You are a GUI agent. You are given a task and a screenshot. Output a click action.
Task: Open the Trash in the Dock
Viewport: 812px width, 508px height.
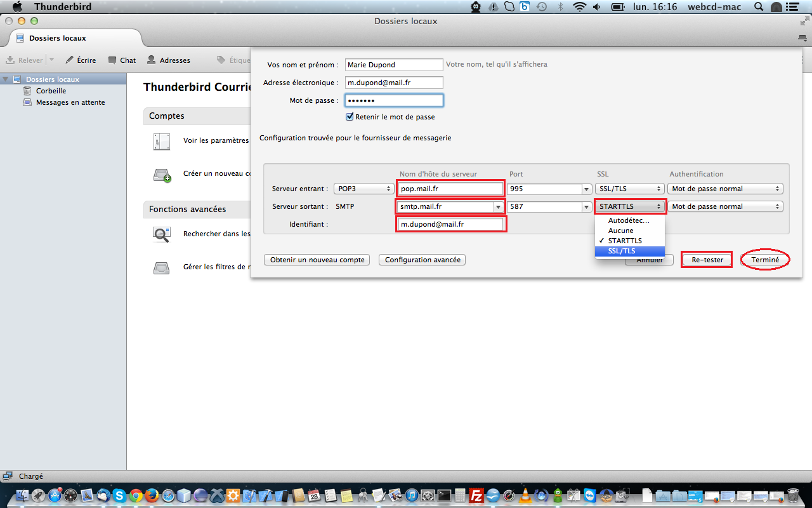(793, 495)
